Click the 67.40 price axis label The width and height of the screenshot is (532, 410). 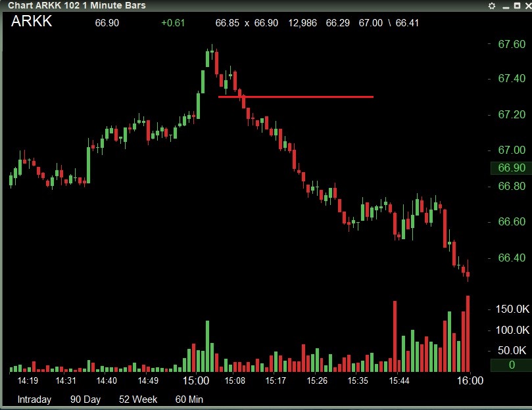[512, 78]
